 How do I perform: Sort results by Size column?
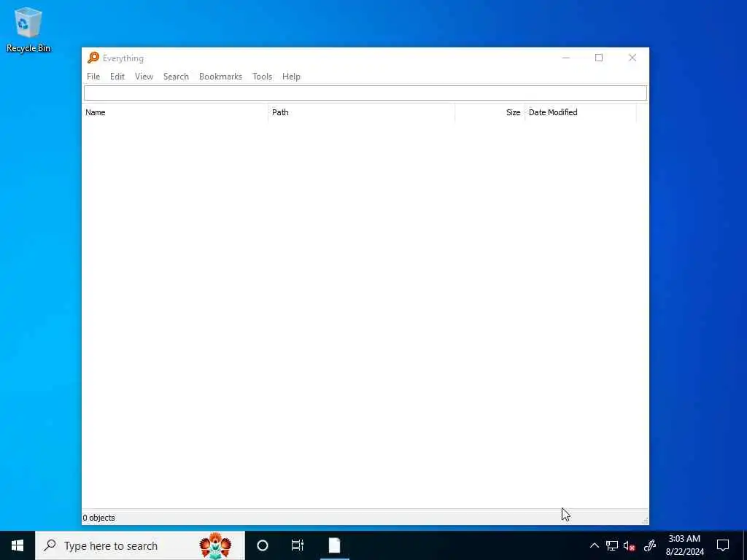click(489, 112)
